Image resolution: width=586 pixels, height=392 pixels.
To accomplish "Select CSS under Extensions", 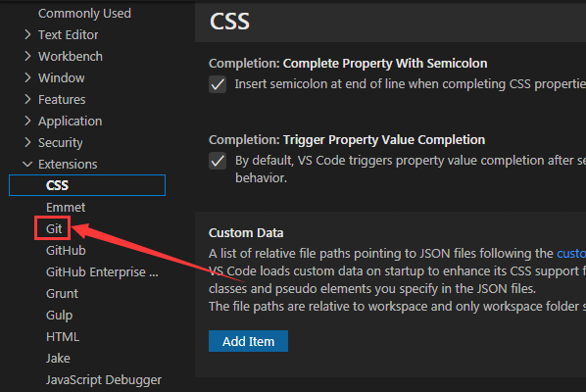I will pos(87,185).
